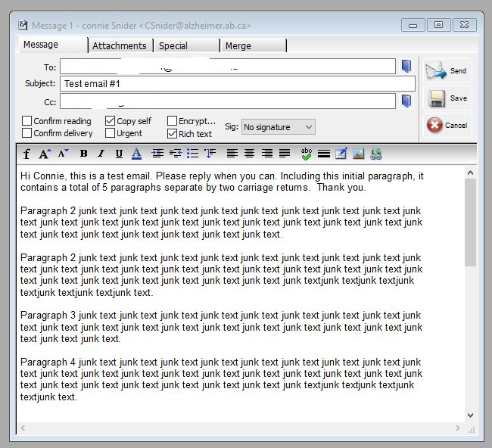The image size is (492, 448).
Task: Open the Sig signature dropdown
Action: point(278,127)
